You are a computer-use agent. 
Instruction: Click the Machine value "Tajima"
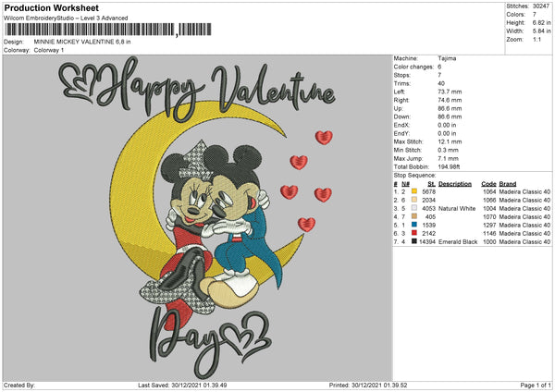pyautogui.click(x=447, y=58)
